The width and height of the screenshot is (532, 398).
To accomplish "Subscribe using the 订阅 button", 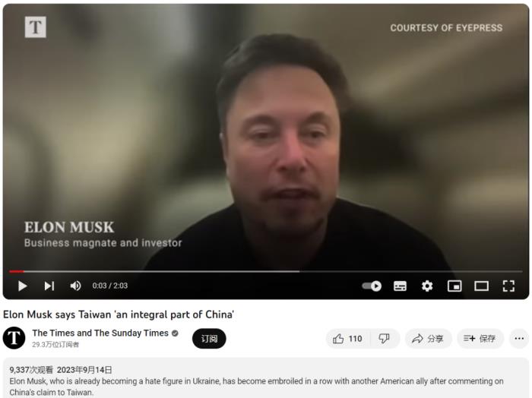I will pos(209,338).
